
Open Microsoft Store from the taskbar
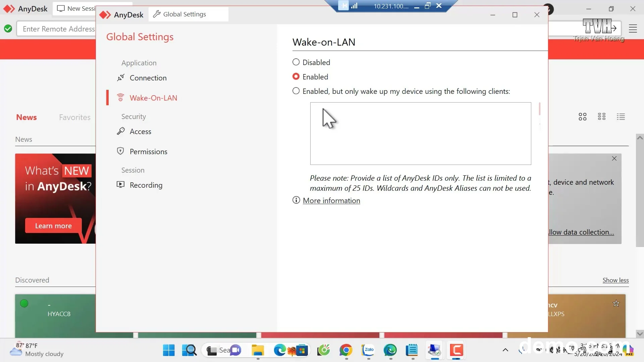[x=302, y=350]
